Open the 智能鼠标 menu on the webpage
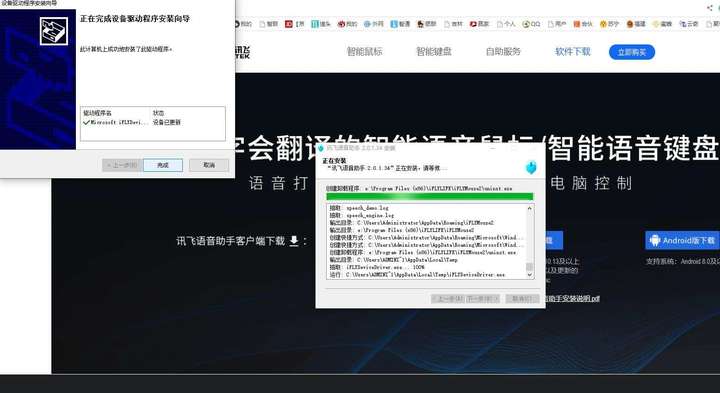The width and height of the screenshot is (720, 393). [x=365, y=51]
